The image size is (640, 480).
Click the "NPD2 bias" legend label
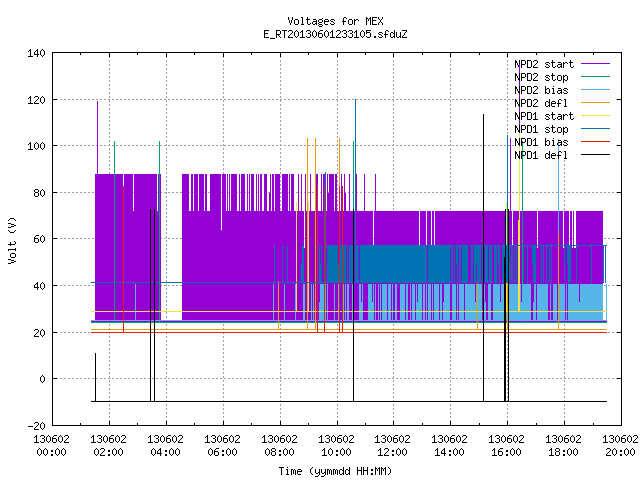(541, 90)
